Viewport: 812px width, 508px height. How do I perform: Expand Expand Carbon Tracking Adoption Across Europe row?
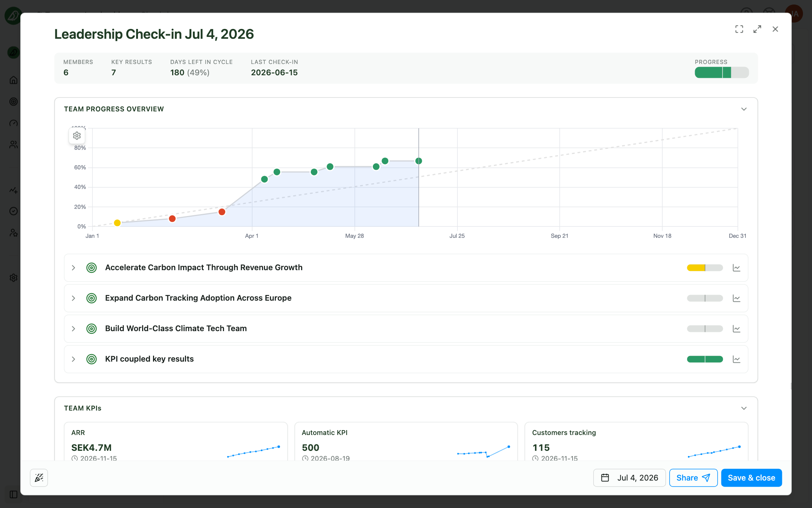click(x=73, y=298)
